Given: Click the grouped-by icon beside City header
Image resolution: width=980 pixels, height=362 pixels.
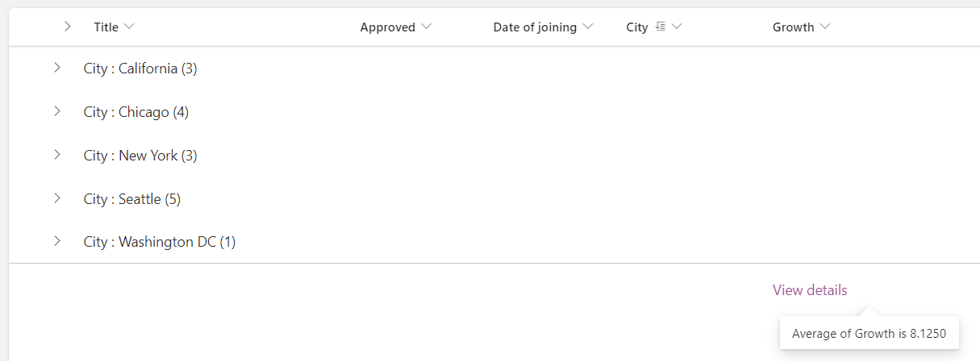Looking at the screenshot, I should pos(661,27).
